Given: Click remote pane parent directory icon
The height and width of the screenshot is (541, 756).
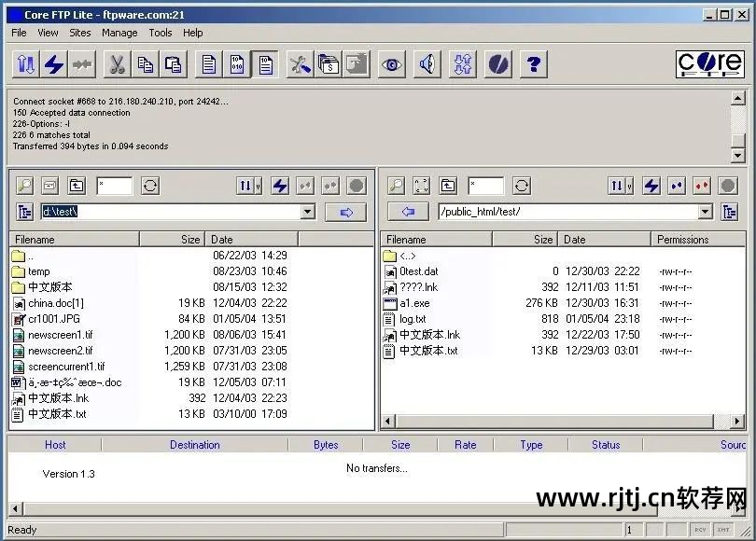Looking at the screenshot, I should click(x=448, y=186).
